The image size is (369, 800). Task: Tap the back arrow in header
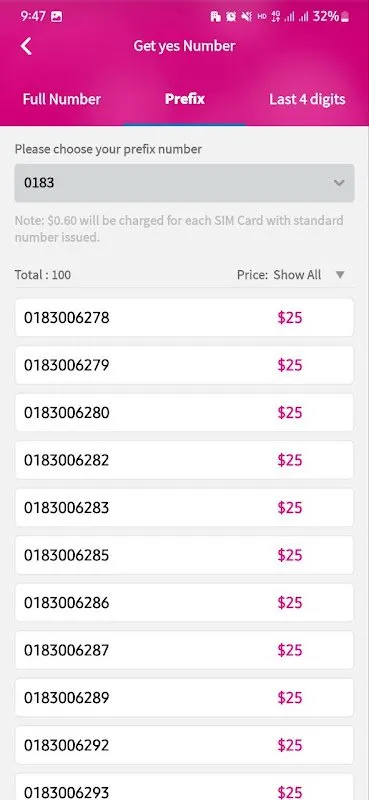coord(26,46)
